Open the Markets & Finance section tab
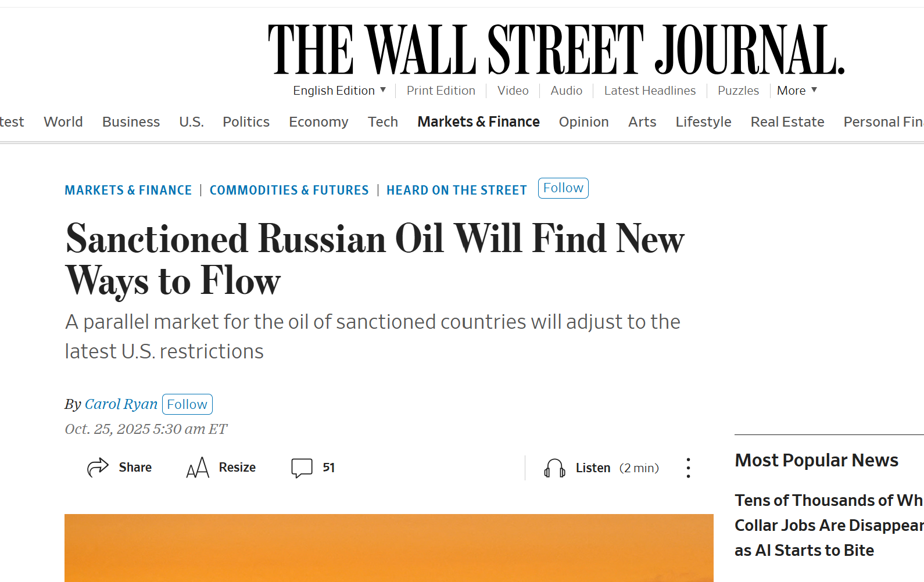 tap(478, 122)
